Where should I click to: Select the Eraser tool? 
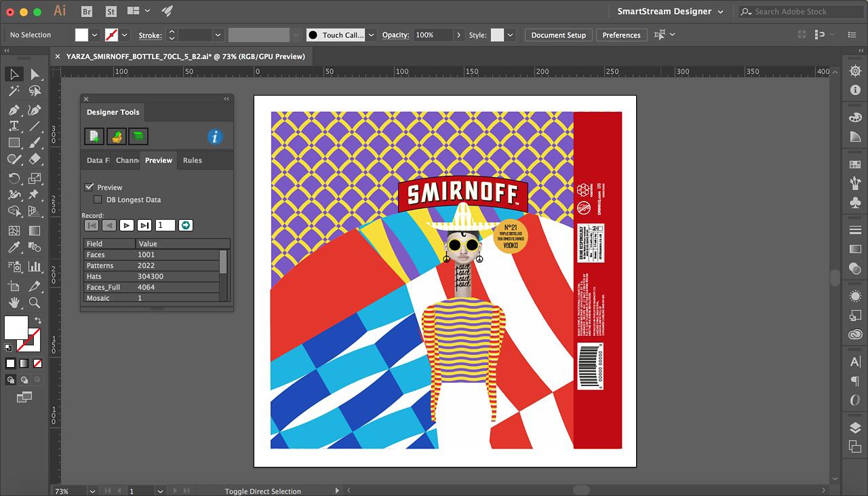point(35,160)
